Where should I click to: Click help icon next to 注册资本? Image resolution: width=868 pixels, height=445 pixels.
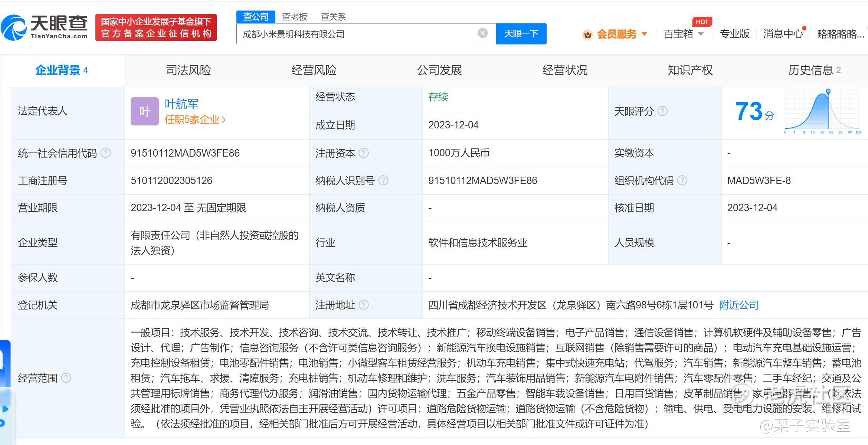tap(364, 153)
